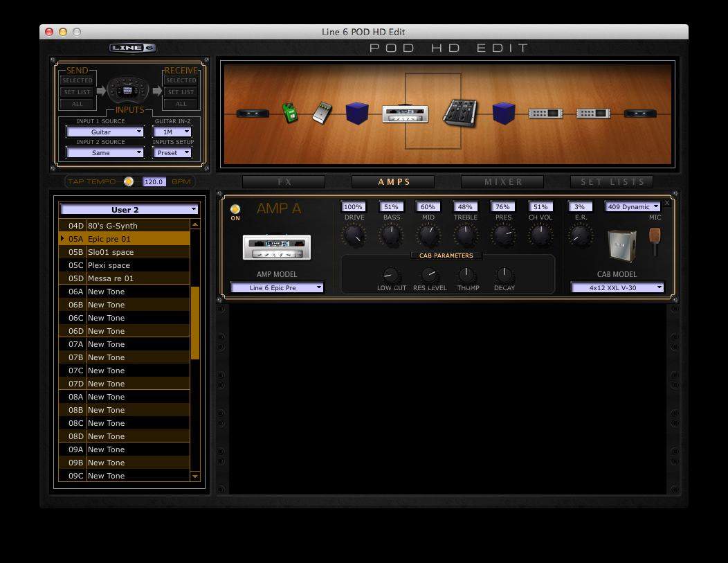728x563 pixels.
Task: Click the silver pedal block in signal chain
Action: click(x=322, y=113)
